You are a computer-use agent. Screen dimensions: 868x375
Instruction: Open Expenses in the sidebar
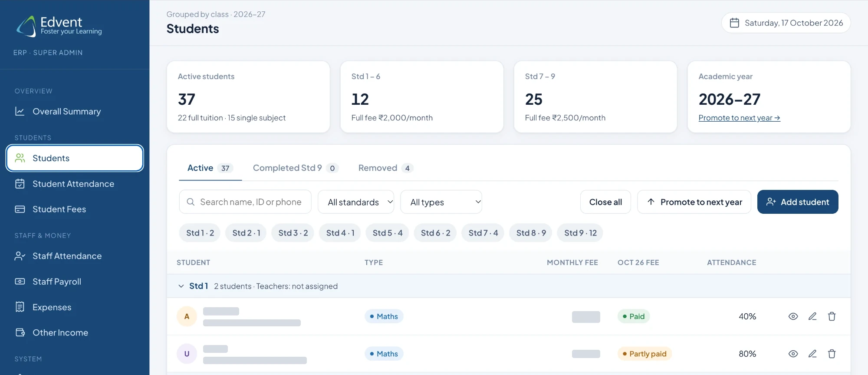(75, 307)
